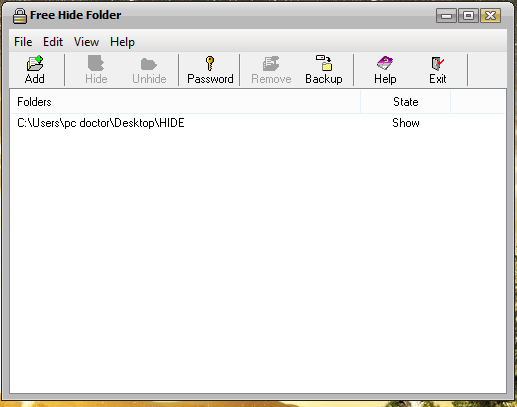Screen dimensions: 517x407
Task: Open the View menu
Action: [86, 42]
